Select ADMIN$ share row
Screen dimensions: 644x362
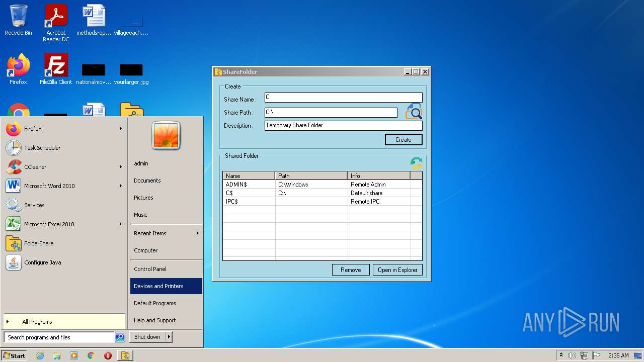pyautogui.click(x=322, y=185)
